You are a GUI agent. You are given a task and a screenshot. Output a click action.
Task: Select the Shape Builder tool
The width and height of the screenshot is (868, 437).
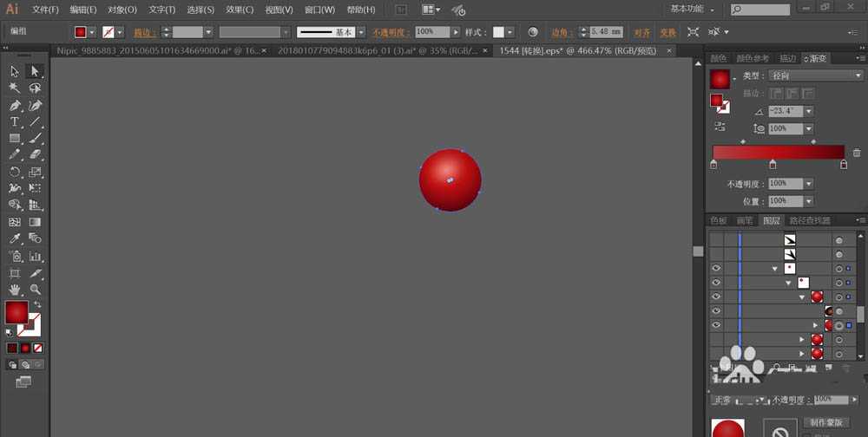tap(15, 205)
